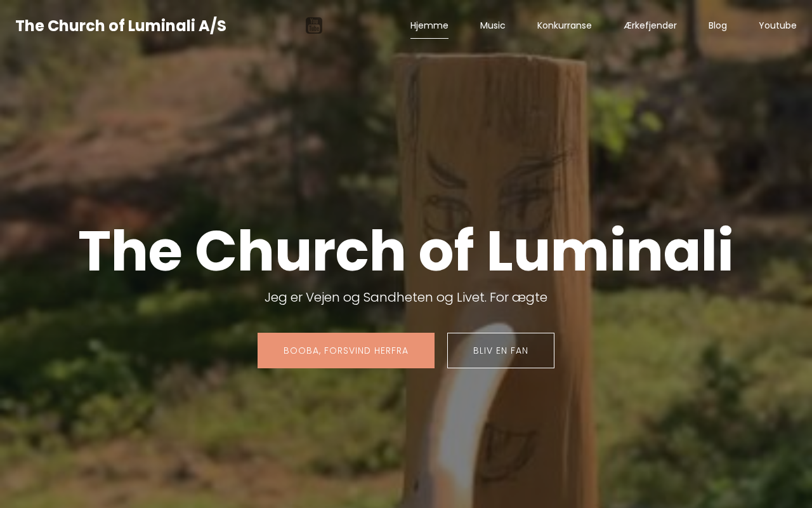
Task: Open the YouTube icon in the header
Action: click(314, 25)
